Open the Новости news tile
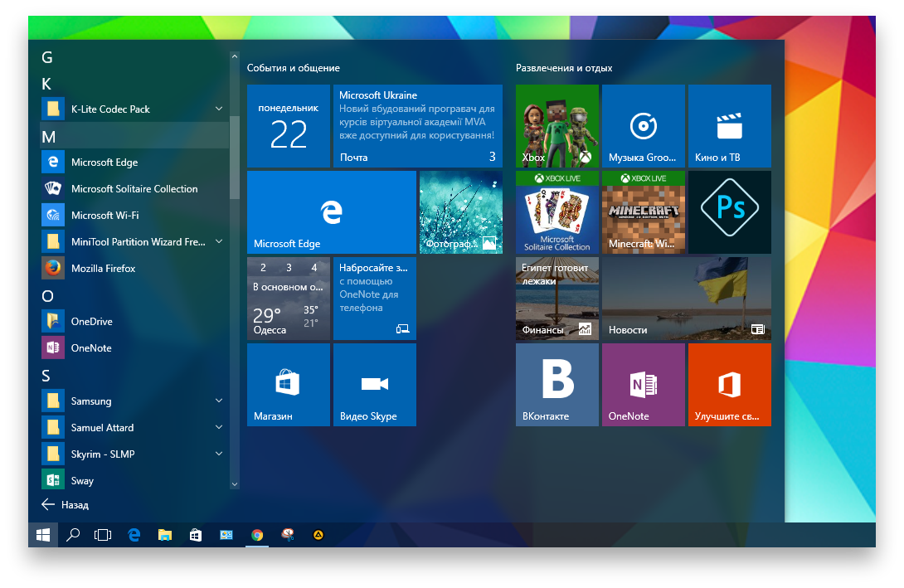This screenshot has width=904, height=588. (x=687, y=298)
